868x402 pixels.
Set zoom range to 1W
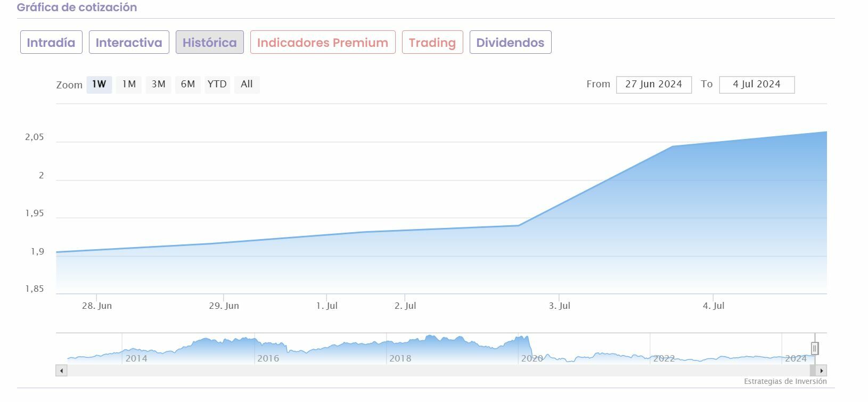point(99,84)
